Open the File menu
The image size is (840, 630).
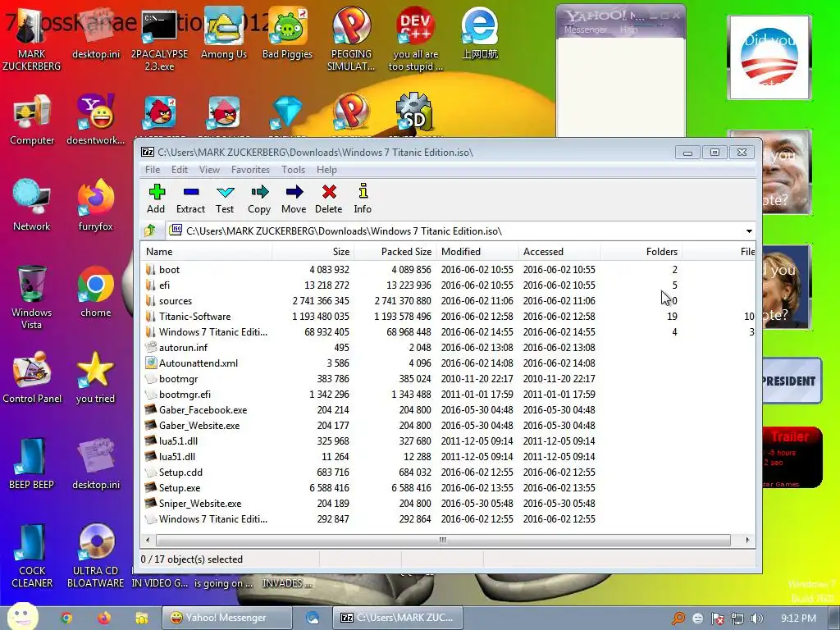(153, 170)
